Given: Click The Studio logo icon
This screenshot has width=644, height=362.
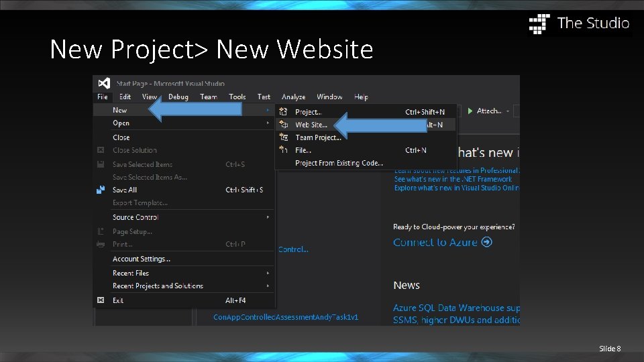Looking at the screenshot, I should [539, 23].
